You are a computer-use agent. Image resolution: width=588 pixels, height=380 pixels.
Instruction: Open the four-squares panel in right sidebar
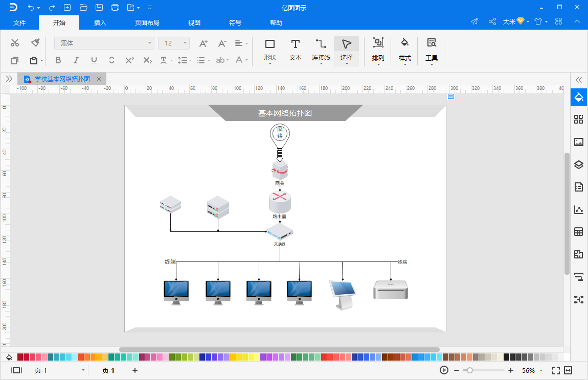coord(579,120)
